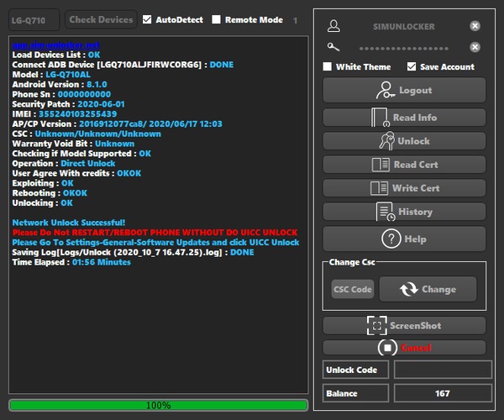Image resolution: width=504 pixels, height=420 pixels.
Task: Click the document-with-clock icon on History
Action: pos(386,212)
